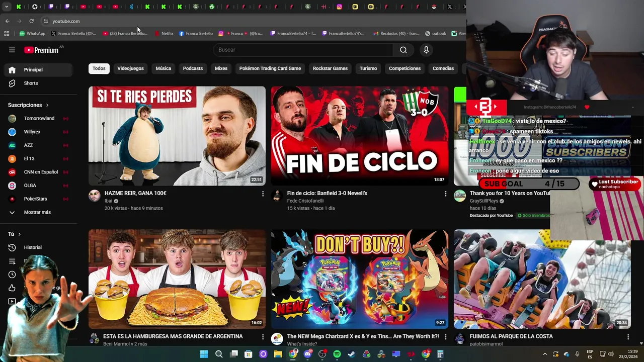644x362 pixels.
Task: Click the youtube.com address bar
Action: point(252,21)
